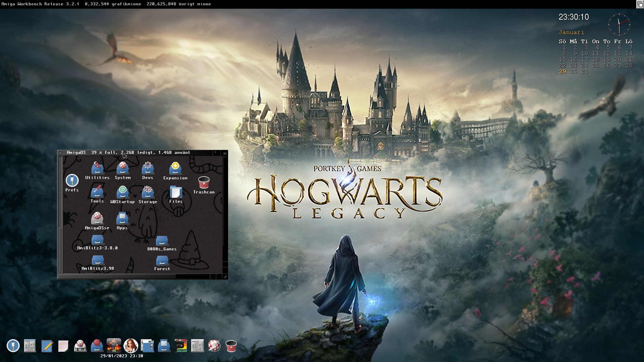Launch the flaming skull HD dock icon

(114, 345)
